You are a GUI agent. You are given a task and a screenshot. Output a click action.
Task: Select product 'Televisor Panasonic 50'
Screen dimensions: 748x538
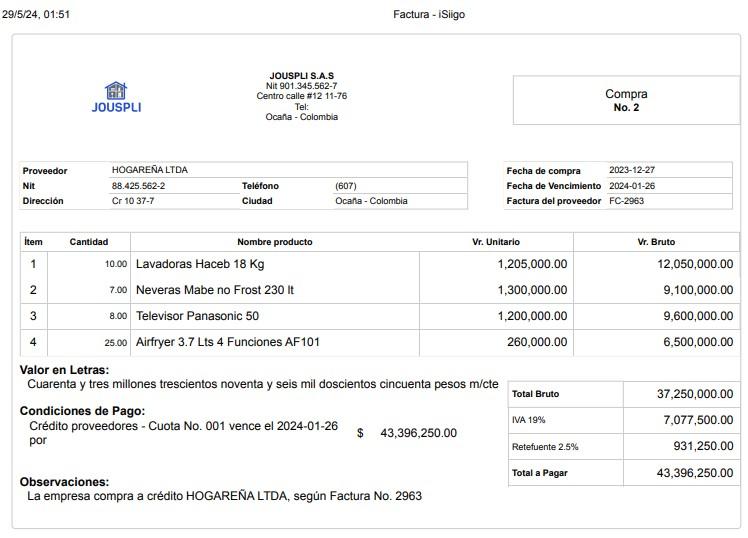(197, 316)
